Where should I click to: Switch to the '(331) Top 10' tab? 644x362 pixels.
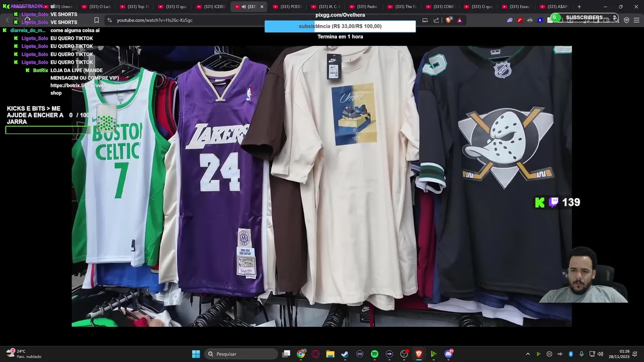134,7
